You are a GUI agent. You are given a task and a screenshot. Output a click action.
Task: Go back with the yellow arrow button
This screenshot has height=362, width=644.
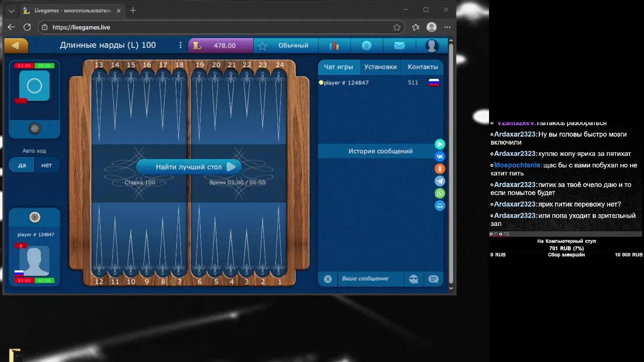point(16,45)
